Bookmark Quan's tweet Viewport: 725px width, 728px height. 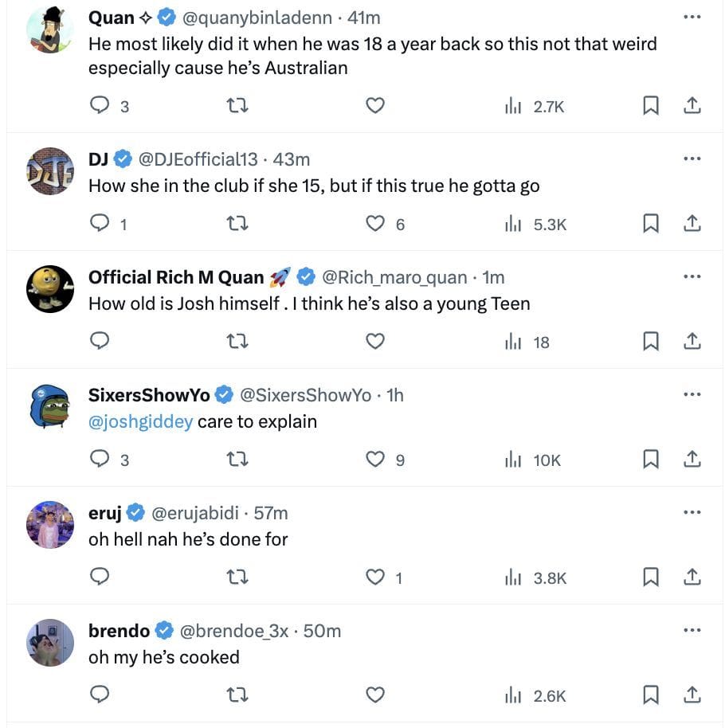point(651,106)
